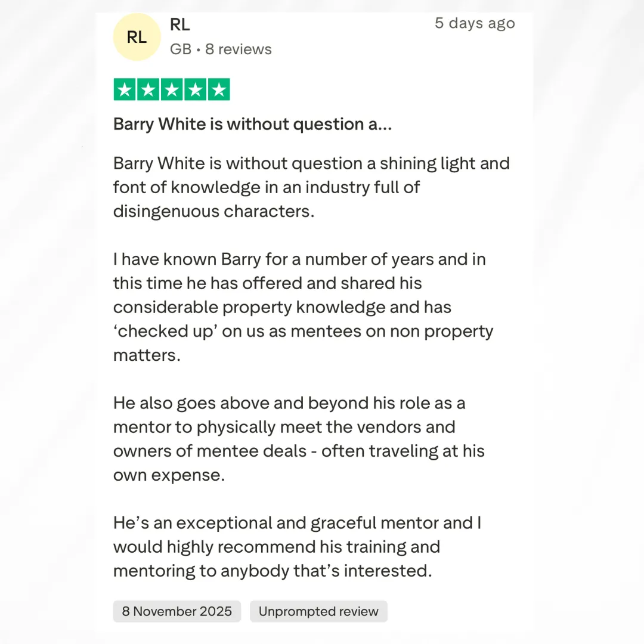Viewport: 644px width, 644px height.
Task: Click the third green star
Action: 172,90
